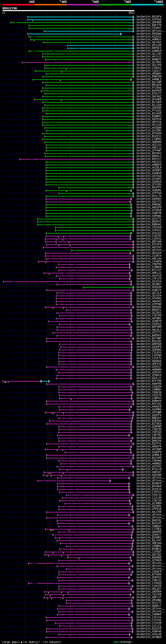This screenshot has width=166, height=644.
Task: Select label UniRef100_C1FEB7
Action: click(149, 552)
